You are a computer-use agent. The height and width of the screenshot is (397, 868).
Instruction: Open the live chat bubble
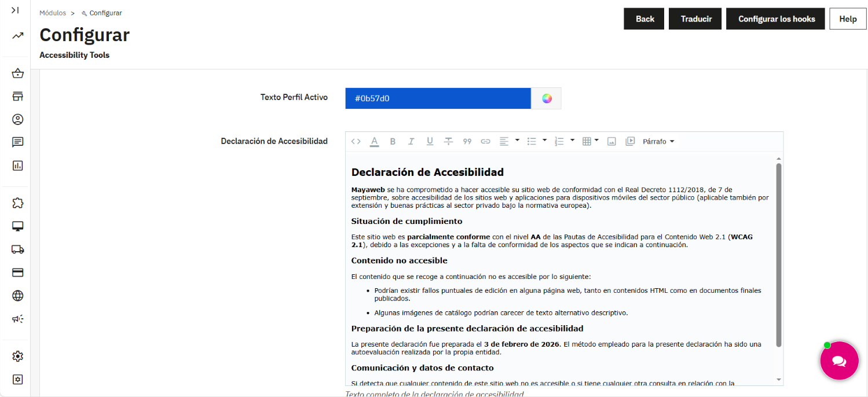(839, 361)
